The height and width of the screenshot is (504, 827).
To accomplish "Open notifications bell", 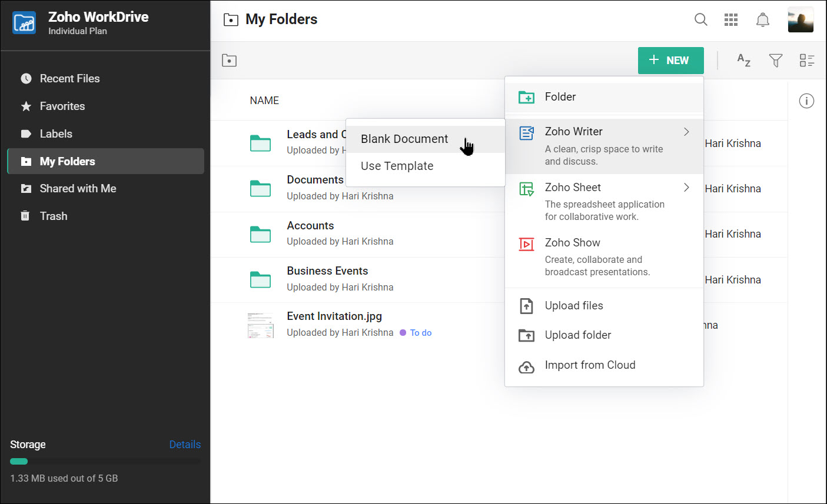I will coord(762,19).
